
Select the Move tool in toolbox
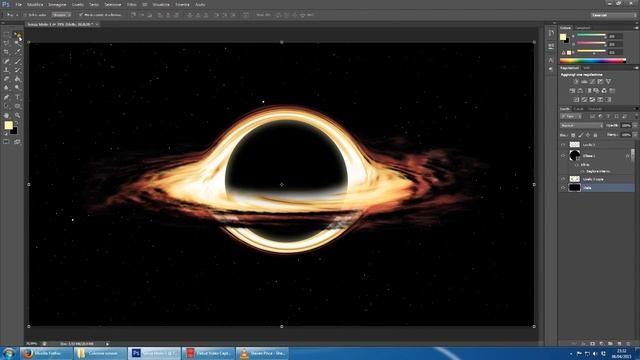tap(18, 34)
